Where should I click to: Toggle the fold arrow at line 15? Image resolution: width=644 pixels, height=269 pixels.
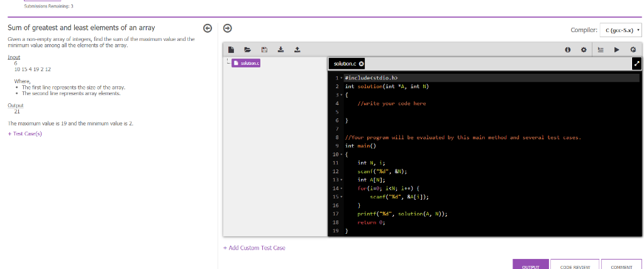[341, 197]
